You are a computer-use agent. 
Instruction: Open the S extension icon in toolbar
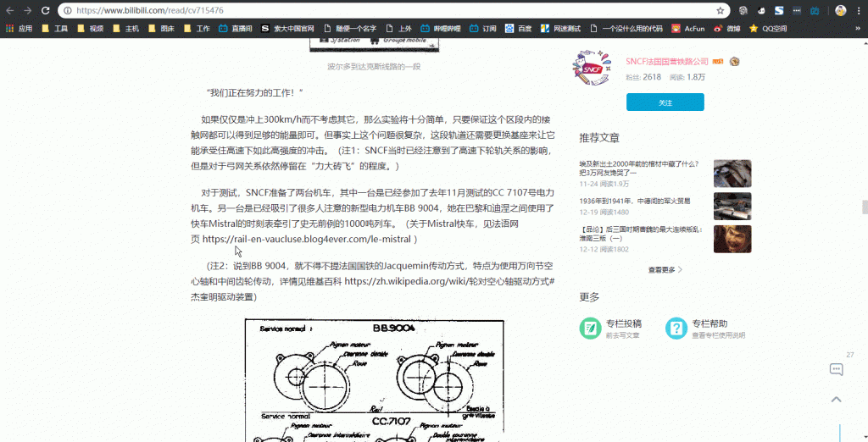coord(779,10)
